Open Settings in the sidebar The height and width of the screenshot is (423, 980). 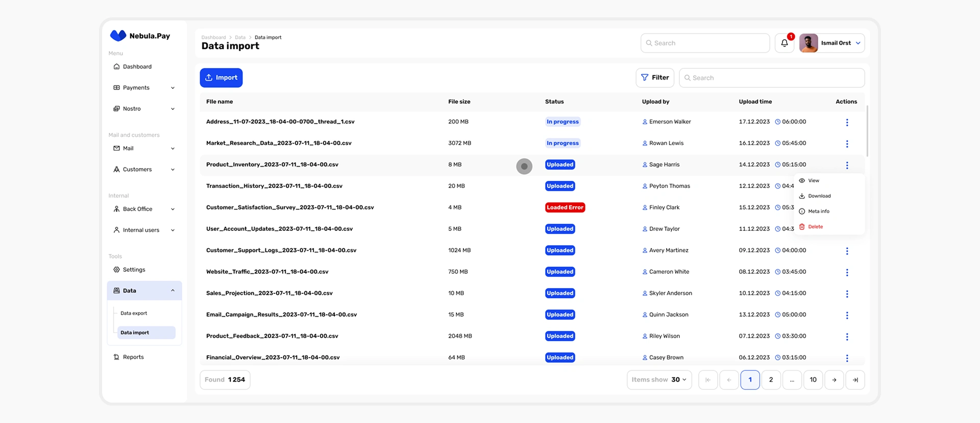coord(134,270)
